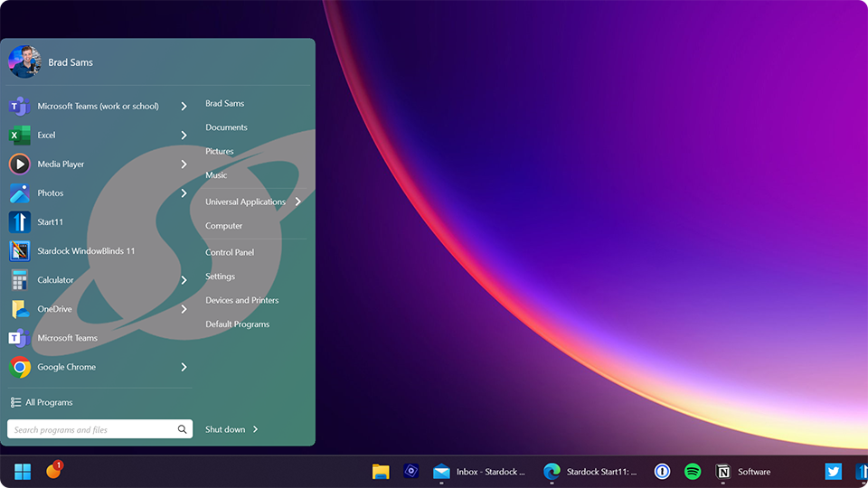Expand the Media Player jump list arrow
Screen dimensions: 868x488
[x=184, y=164]
